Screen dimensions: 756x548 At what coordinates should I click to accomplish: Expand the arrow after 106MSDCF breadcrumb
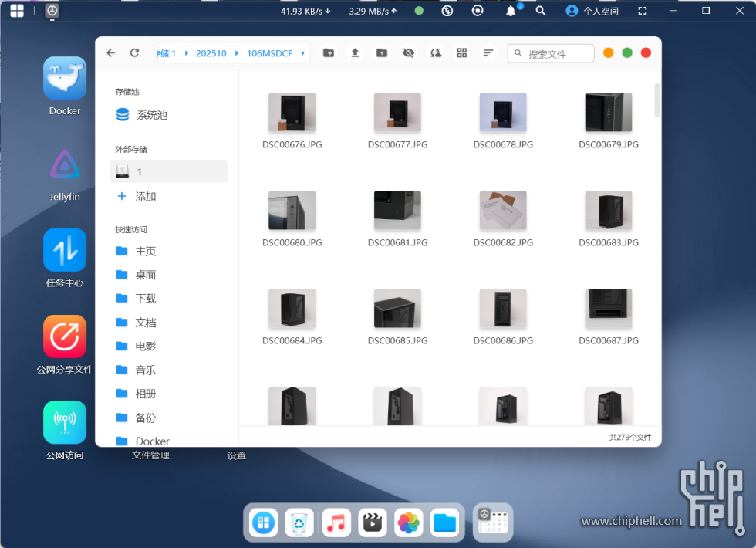coord(302,53)
